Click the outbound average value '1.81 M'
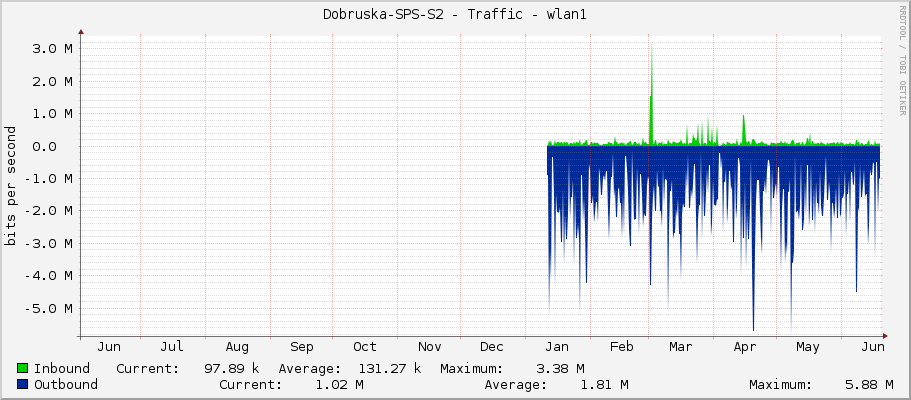The width and height of the screenshot is (911, 400). pyautogui.click(x=604, y=385)
